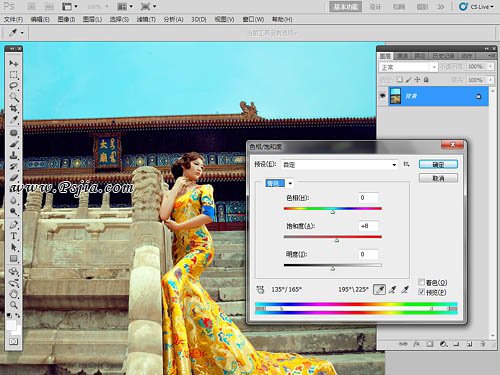Image resolution: width=500 pixels, height=375 pixels.
Task: Click the 取消 (Cancel) button
Action: coord(438,178)
